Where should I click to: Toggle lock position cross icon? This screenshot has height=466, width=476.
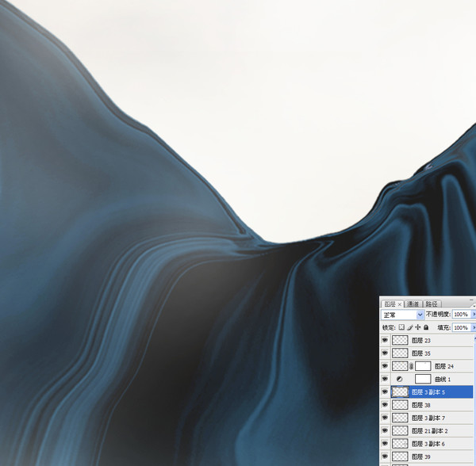click(418, 327)
